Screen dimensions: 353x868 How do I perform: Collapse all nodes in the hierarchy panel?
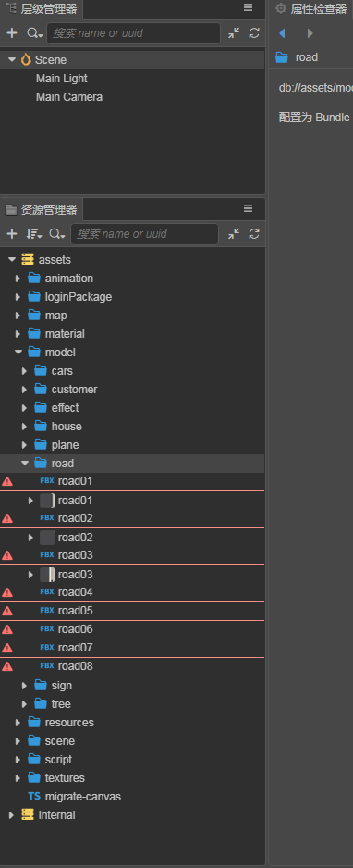click(234, 33)
